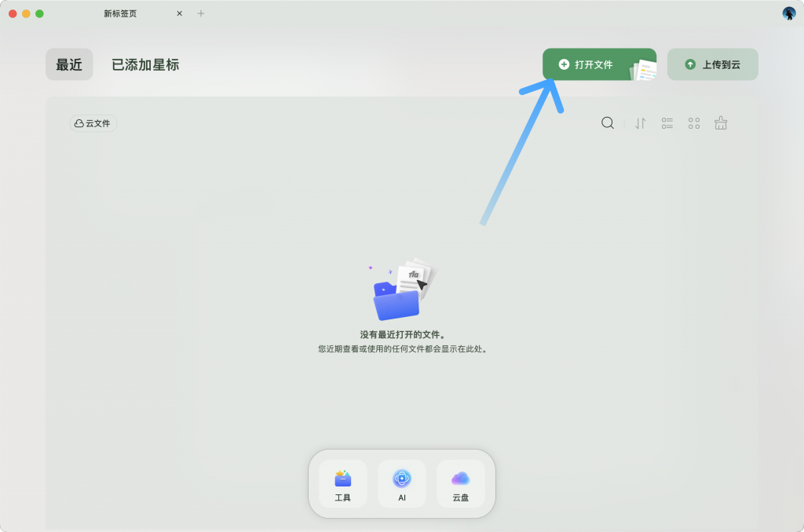This screenshot has width=804, height=532.
Task: Click the 上传到云 button
Action: pyautogui.click(x=713, y=64)
